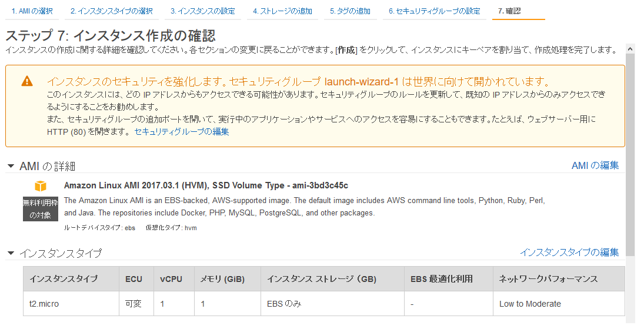This screenshot has height=332, width=644.
Task: Click the scrollbar up arrow
Action: [630, 49]
